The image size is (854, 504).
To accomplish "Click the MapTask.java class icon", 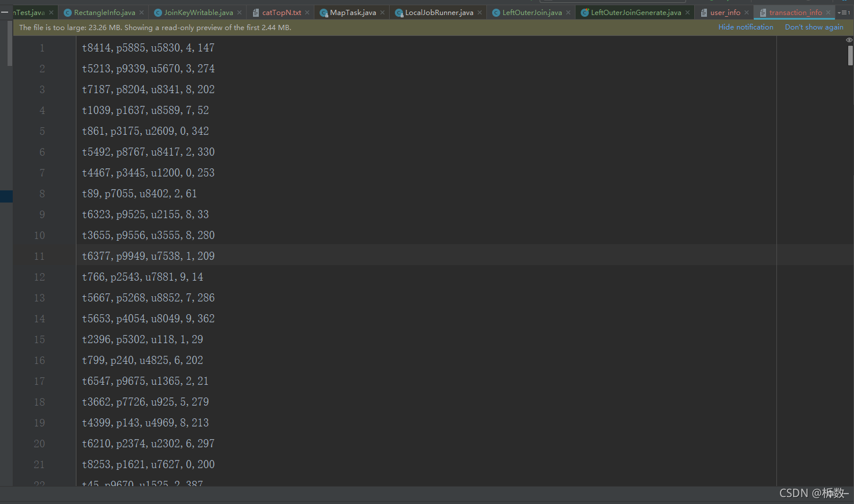I will 324,13.
